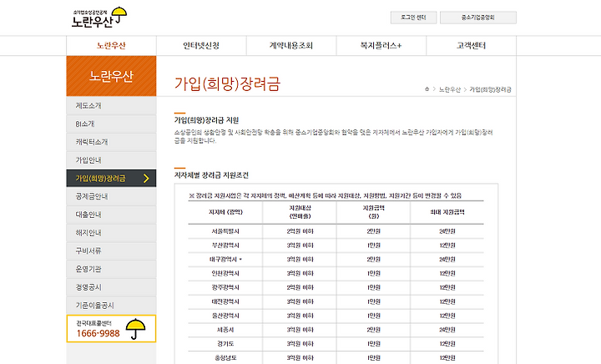
Task: Select 경영공시 in the sidebar
Action: pyautogui.click(x=111, y=287)
